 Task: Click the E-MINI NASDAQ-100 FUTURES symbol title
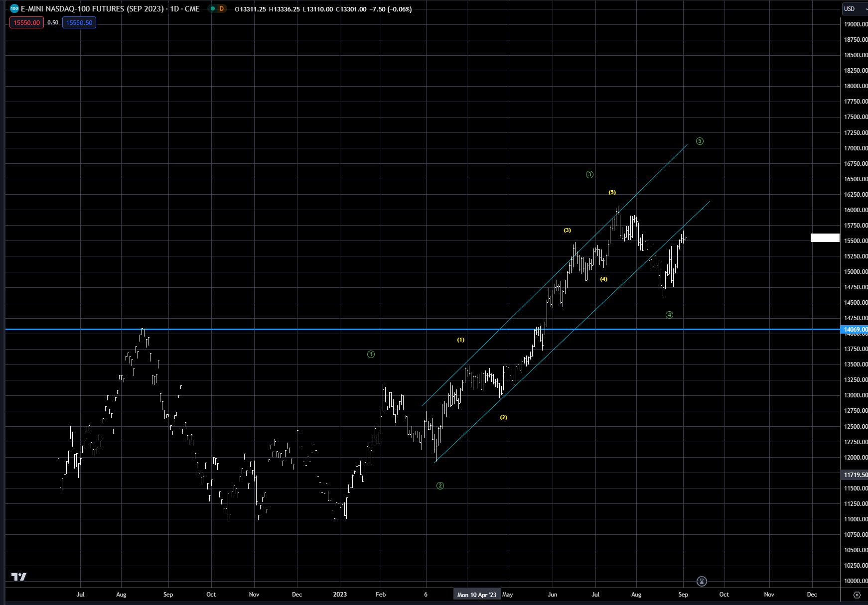[93, 9]
